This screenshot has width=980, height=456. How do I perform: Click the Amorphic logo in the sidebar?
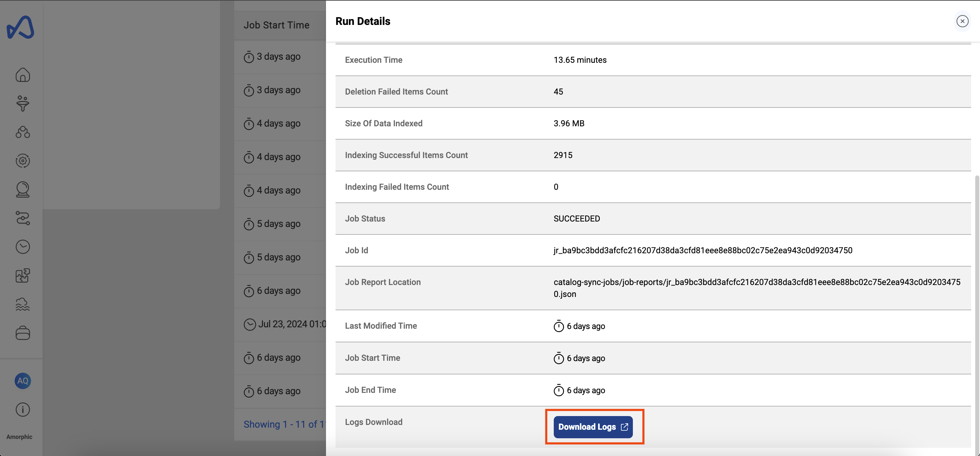(x=20, y=27)
